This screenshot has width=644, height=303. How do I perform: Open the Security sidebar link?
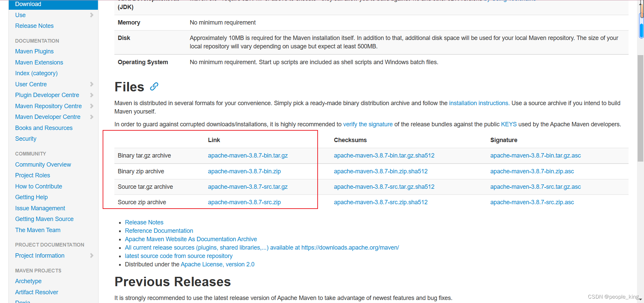point(25,139)
